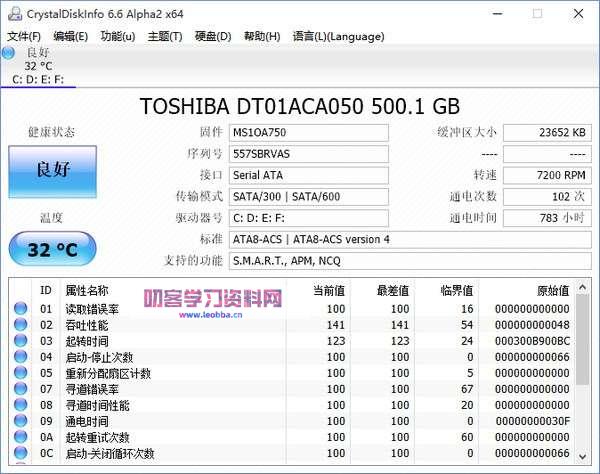Click raw value 000300B900BC
Viewport: 600px width, 474px height.
[x=532, y=341]
